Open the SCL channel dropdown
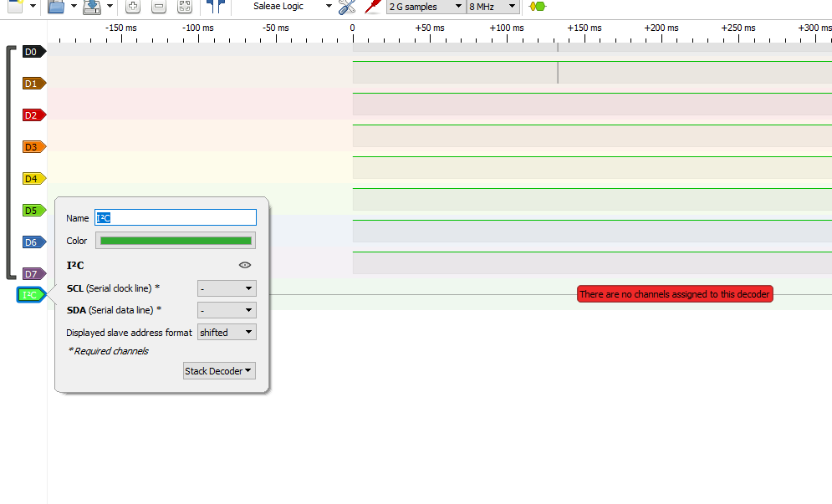The height and width of the screenshot is (504, 832). [x=227, y=288]
